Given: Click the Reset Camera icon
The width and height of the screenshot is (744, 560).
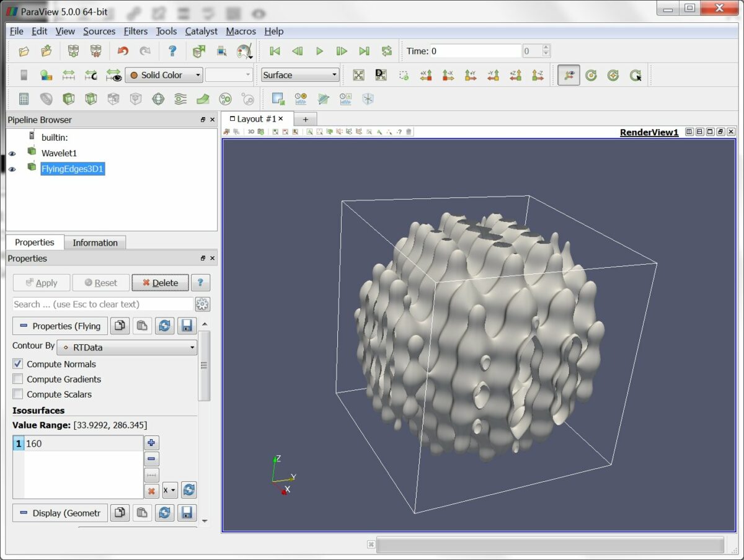Looking at the screenshot, I should tap(358, 75).
